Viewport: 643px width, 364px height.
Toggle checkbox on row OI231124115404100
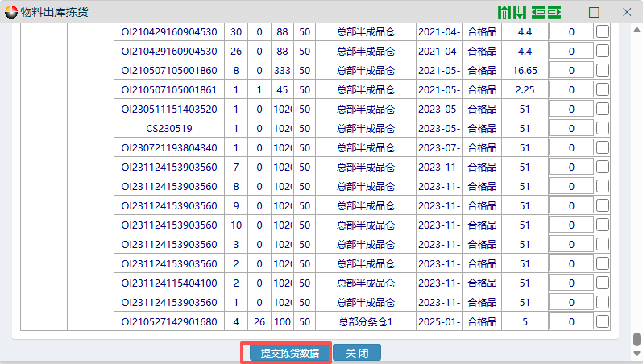(603, 283)
